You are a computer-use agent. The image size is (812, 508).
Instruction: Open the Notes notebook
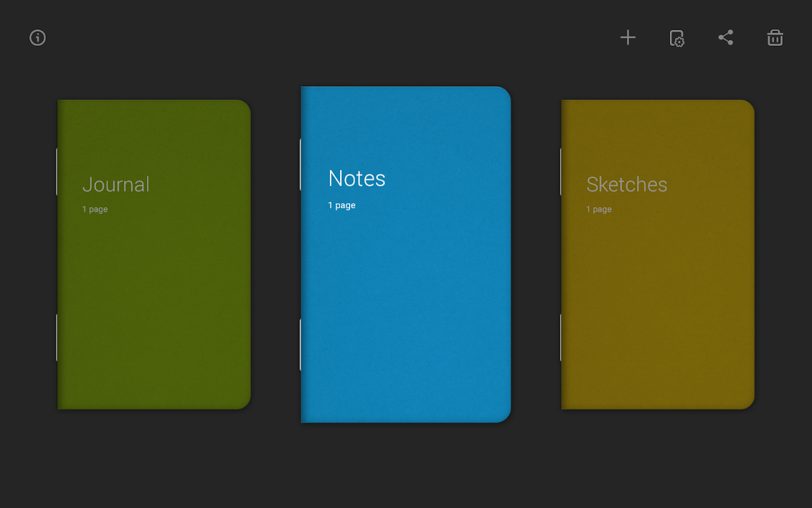click(x=405, y=254)
